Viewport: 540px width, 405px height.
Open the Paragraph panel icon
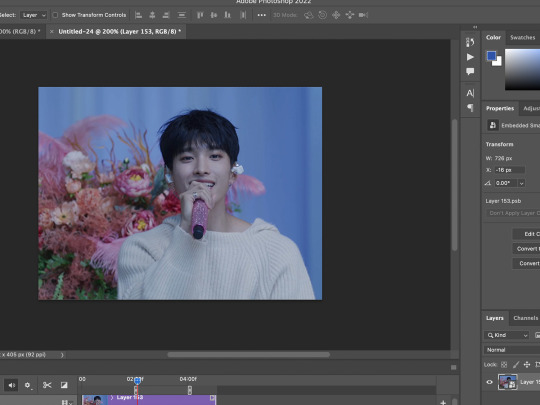click(470, 108)
